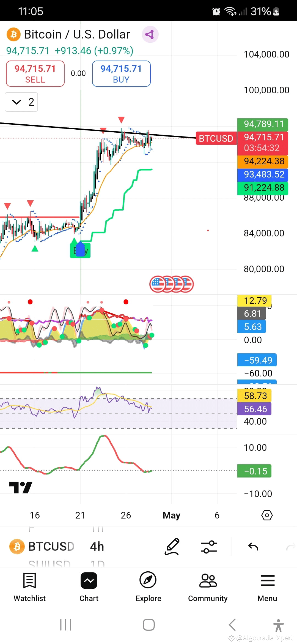Tap the 94,715.71 SELL button

[35, 74]
